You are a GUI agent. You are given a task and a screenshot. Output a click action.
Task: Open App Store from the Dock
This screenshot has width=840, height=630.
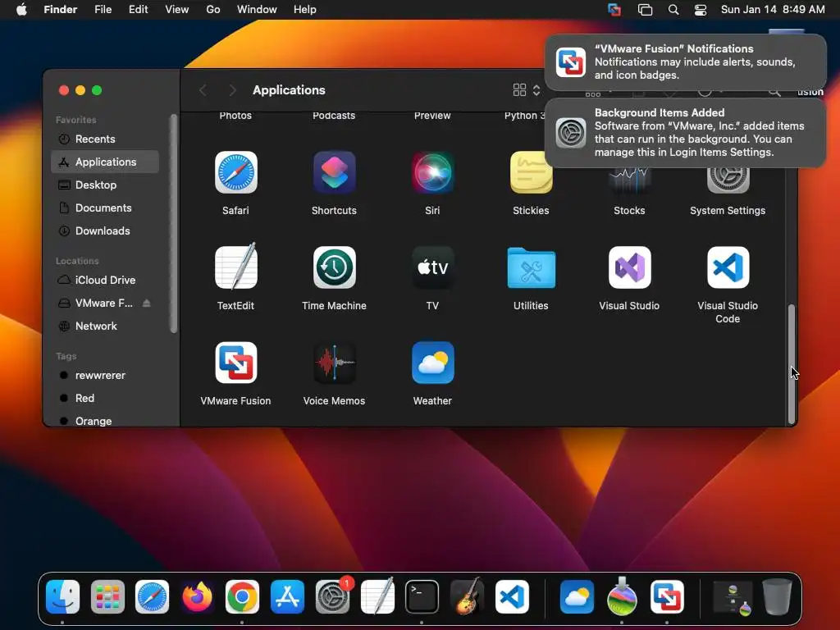pyautogui.click(x=287, y=596)
